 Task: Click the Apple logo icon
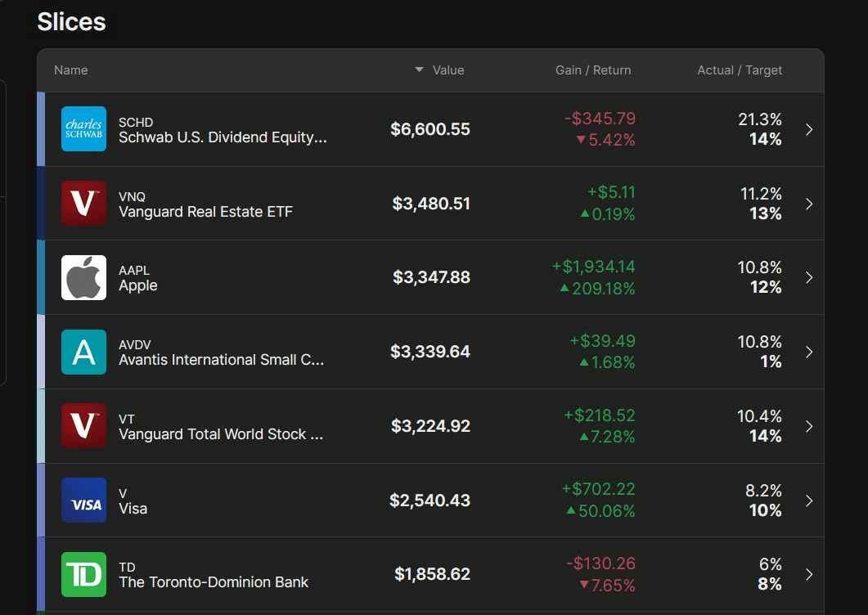(x=83, y=277)
